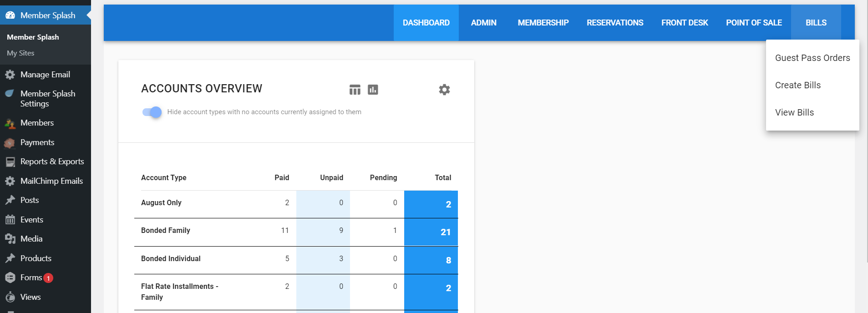Click the Media library icon

(x=10, y=239)
